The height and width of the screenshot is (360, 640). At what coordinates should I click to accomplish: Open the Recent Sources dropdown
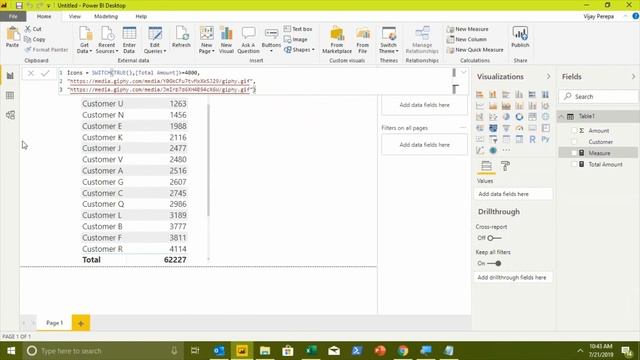[107, 48]
